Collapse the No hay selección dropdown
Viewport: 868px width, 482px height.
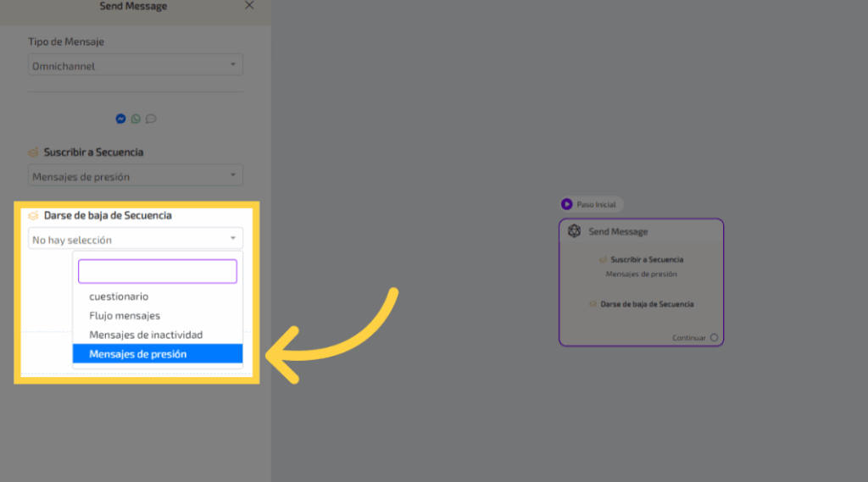point(136,240)
